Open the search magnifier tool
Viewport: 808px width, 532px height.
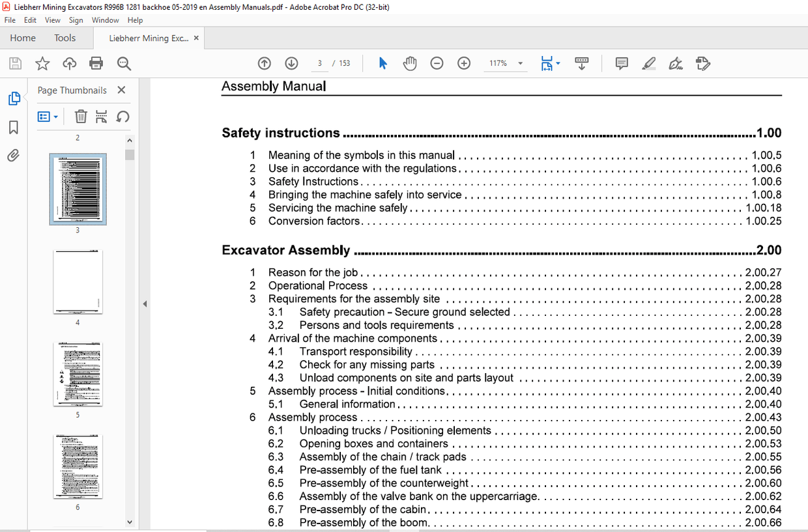pyautogui.click(x=124, y=63)
